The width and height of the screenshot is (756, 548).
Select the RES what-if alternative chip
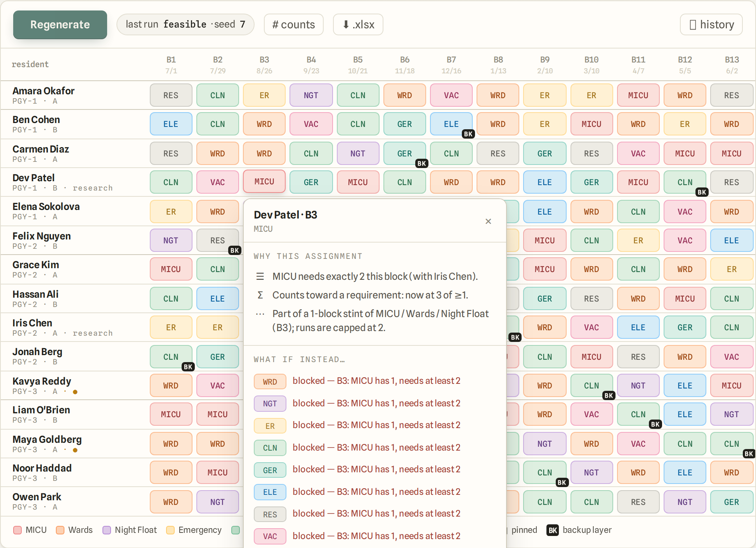pyautogui.click(x=270, y=514)
